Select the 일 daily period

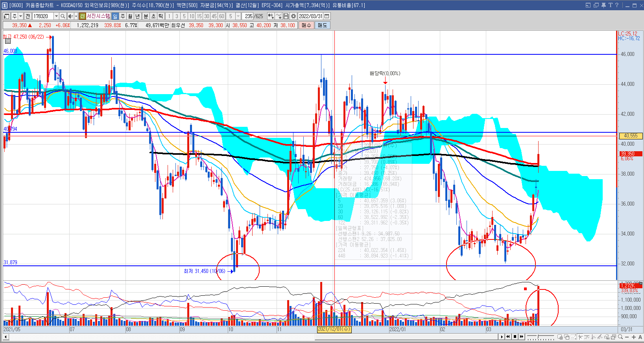tap(115, 16)
